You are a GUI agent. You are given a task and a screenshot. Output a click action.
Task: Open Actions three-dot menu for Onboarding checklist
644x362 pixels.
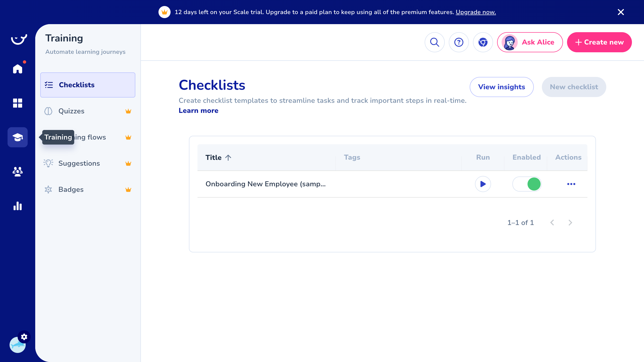[x=571, y=184]
